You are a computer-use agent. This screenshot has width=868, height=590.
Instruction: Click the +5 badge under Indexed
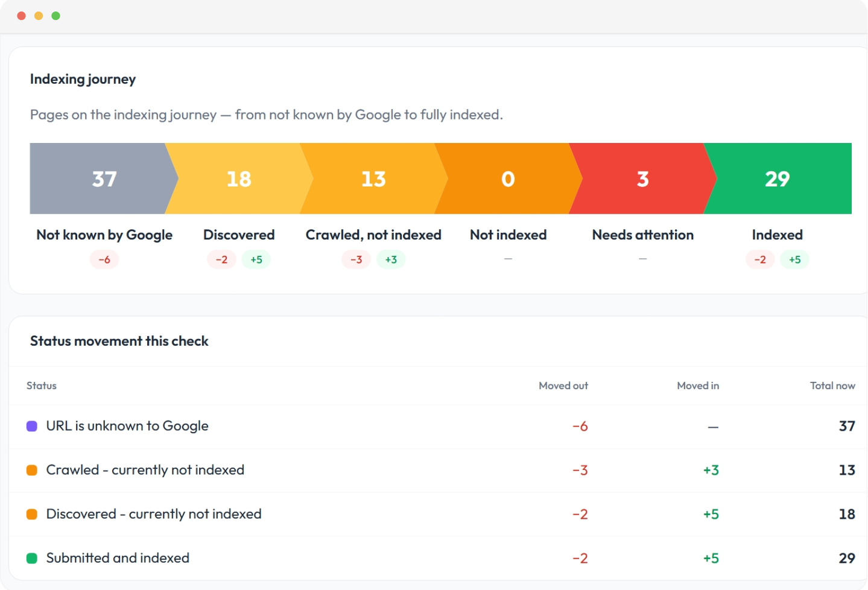(795, 259)
